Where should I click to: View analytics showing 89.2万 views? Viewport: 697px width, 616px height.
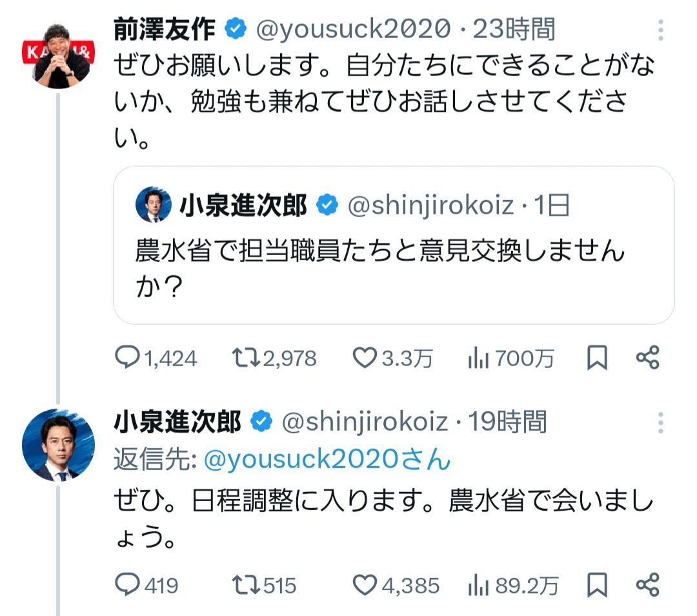(x=476, y=585)
